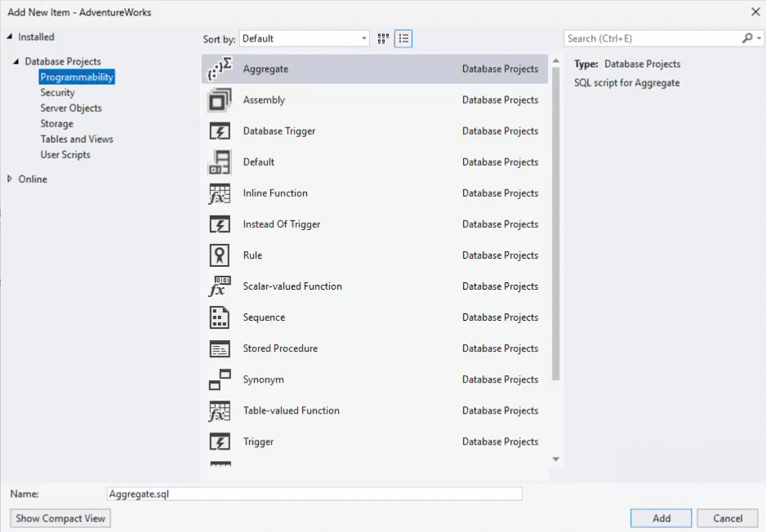The height and width of the screenshot is (532, 766).
Task: Choose the Stored Procedure template icon
Action: tap(219, 348)
